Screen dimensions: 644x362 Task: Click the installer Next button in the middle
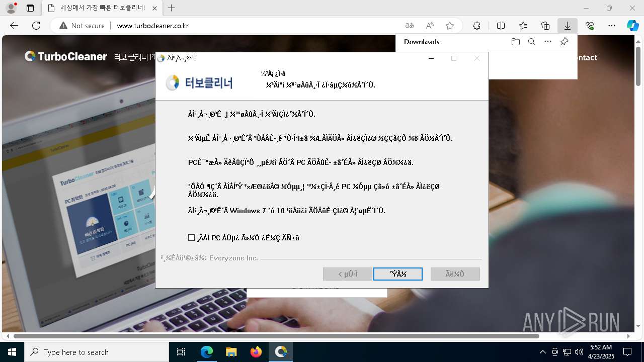click(398, 274)
